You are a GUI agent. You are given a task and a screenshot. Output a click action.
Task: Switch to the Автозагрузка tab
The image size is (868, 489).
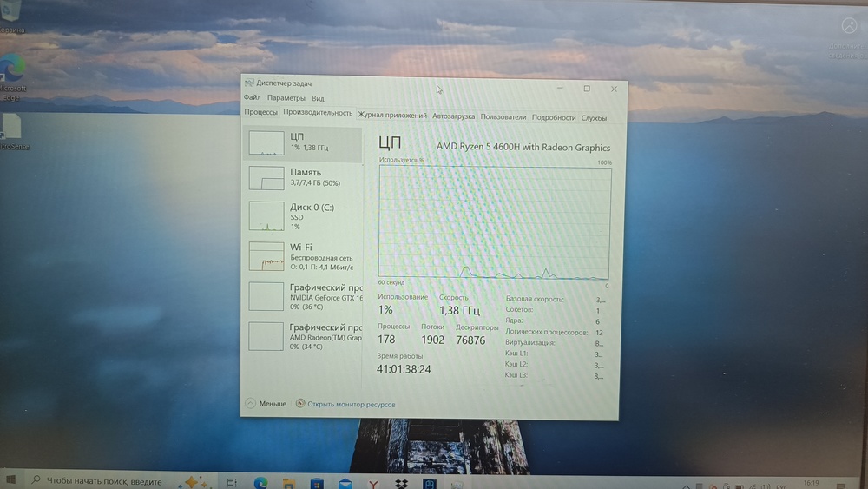coord(453,116)
